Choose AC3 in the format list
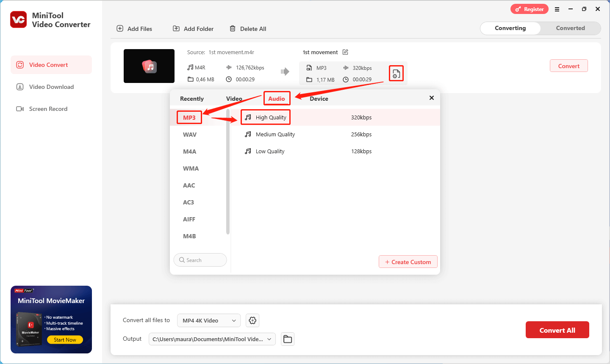 click(x=189, y=202)
